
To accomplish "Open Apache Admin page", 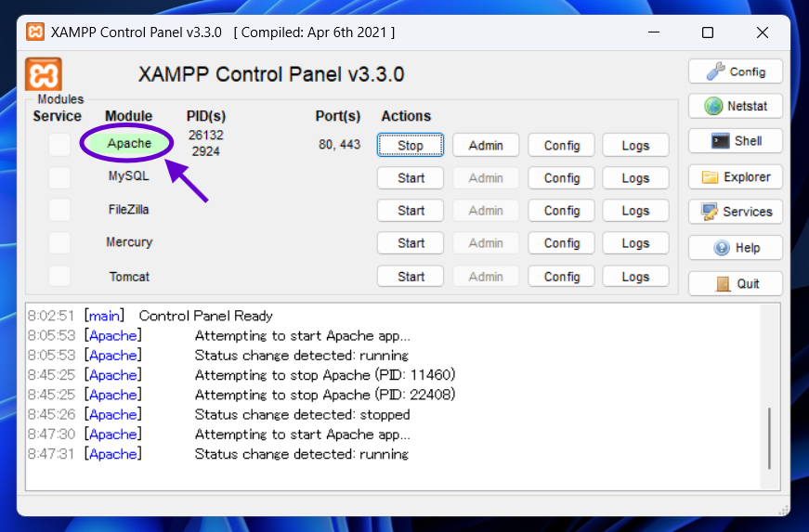I will click(x=485, y=146).
